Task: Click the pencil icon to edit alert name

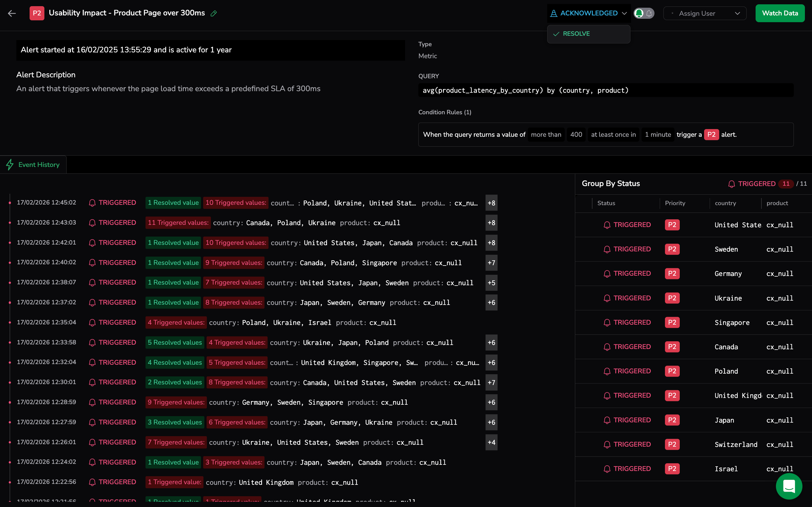Action: [x=213, y=14]
